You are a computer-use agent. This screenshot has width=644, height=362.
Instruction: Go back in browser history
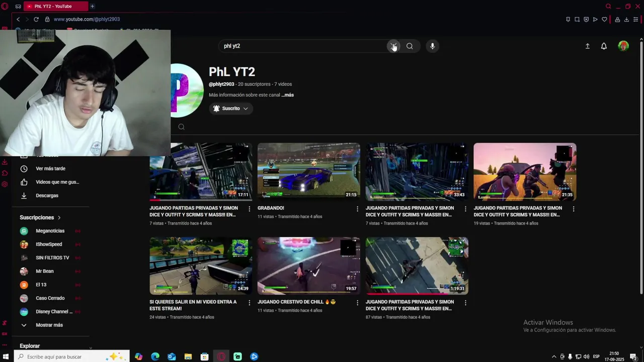click(18, 19)
